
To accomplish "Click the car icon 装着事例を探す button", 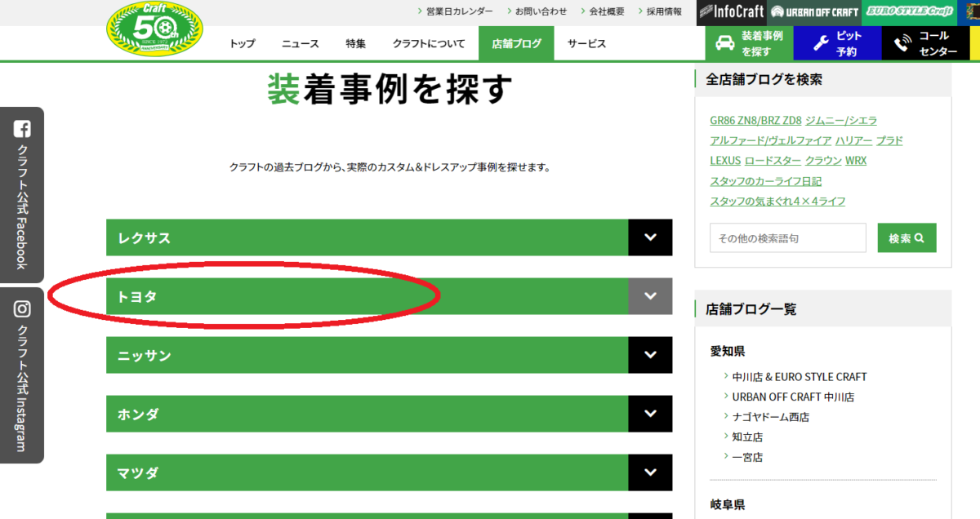I will 749,43.
